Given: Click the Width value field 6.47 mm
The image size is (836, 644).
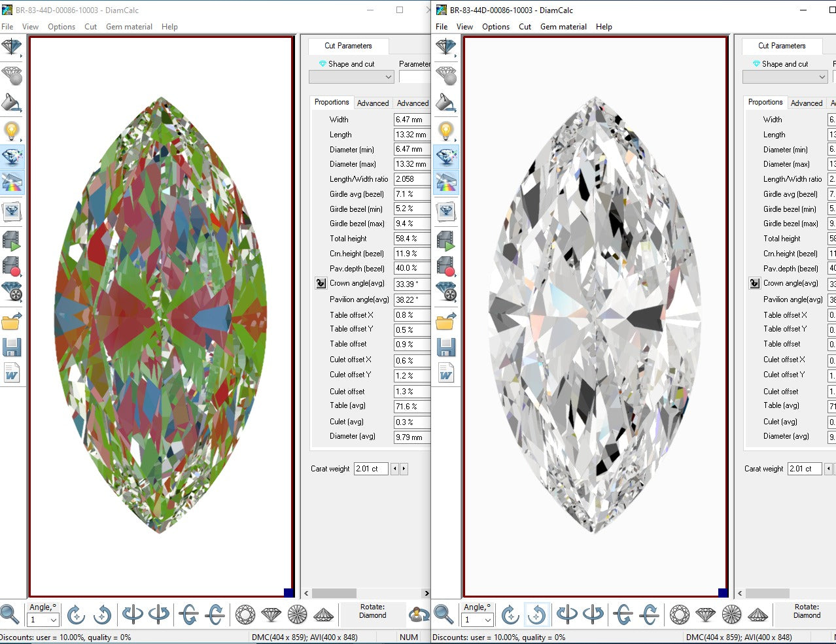Looking at the screenshot, I should tap(411, 120).
